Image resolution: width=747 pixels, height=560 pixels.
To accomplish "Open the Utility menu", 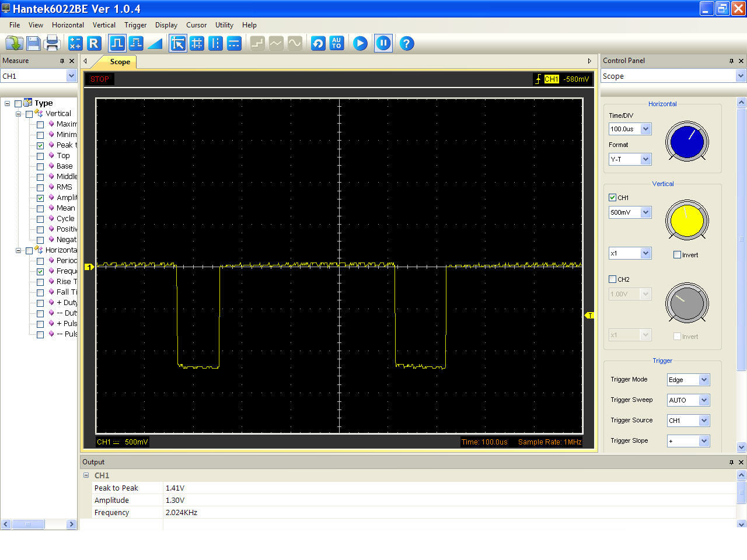I will (224, 25).
